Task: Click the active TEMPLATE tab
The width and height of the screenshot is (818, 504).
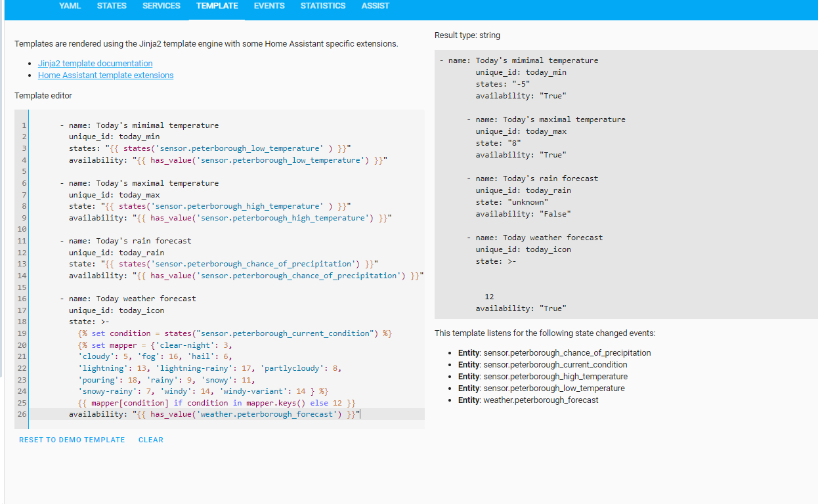Action: (217, 6)
